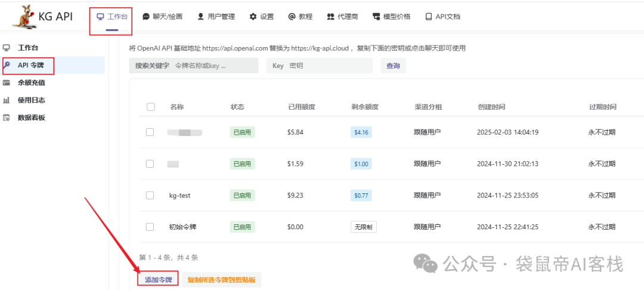This screenshot has height=290, width=644.
Task: Click the 无限制 quota tag
Action: (364, 227)
